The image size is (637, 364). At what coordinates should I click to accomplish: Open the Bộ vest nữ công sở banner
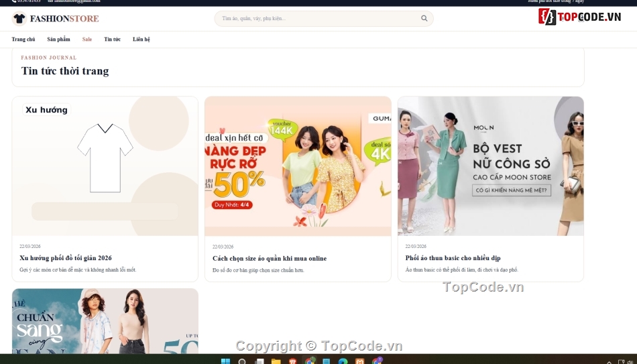(491, 166)
